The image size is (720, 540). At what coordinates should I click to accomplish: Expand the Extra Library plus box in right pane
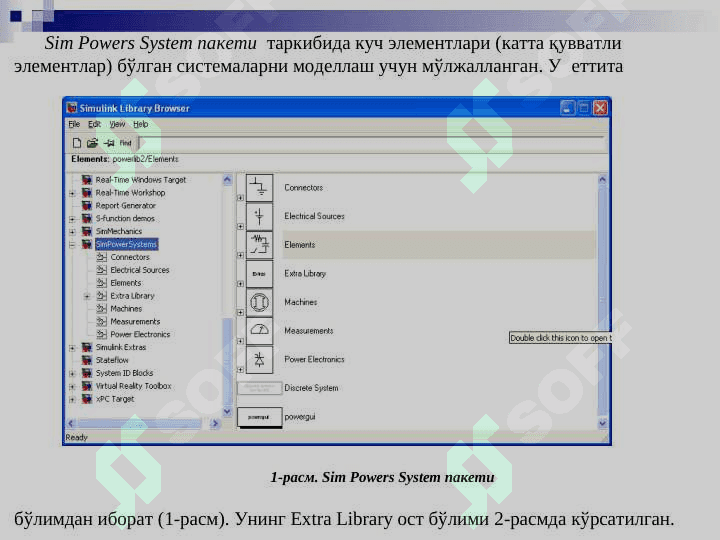240,284
